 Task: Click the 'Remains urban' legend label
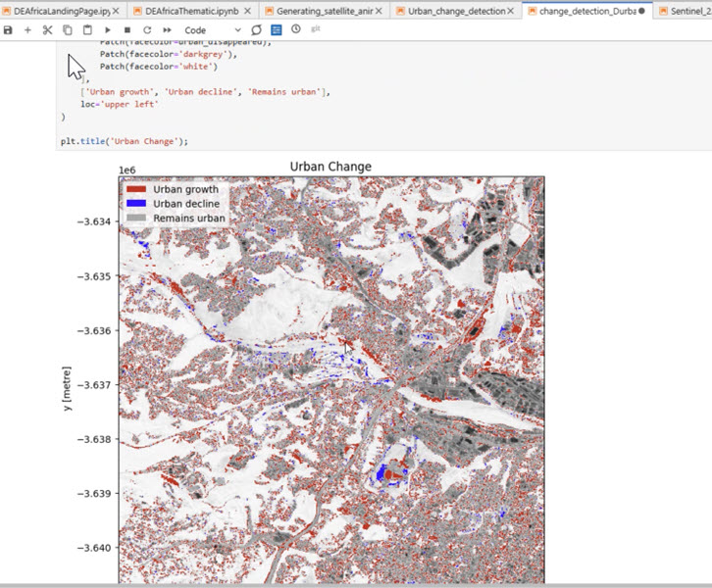[x=189, y=219]
